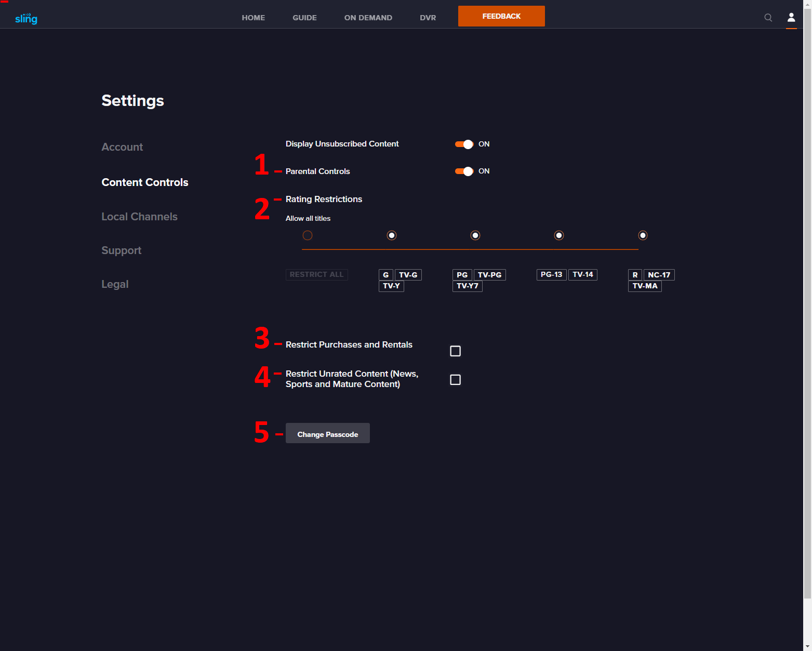Viewport: 812px width, 651px height.
Task: Check Restrict Purchases and Rentals
Action: [x=455, y=351]
